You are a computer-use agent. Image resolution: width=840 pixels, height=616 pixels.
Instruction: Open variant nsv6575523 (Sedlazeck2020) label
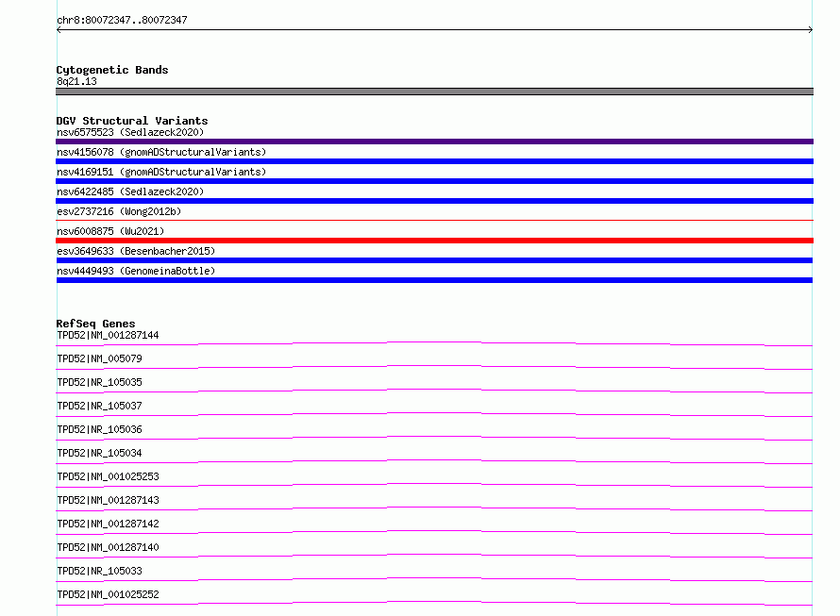(x=130, y=132)
